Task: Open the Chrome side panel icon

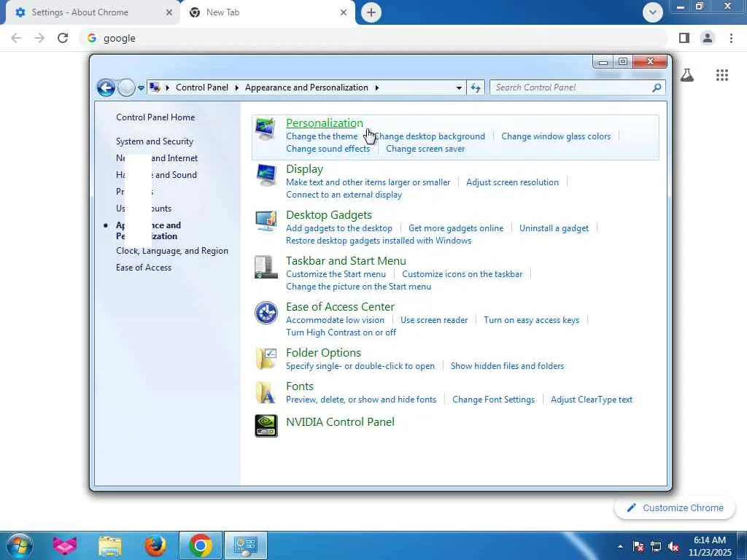Action: (684, 38)
